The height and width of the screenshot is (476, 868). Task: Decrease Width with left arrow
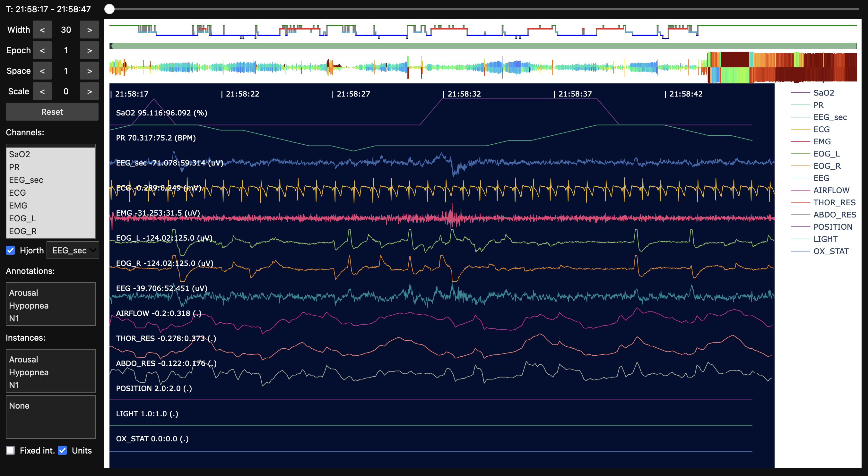[42, 30]
